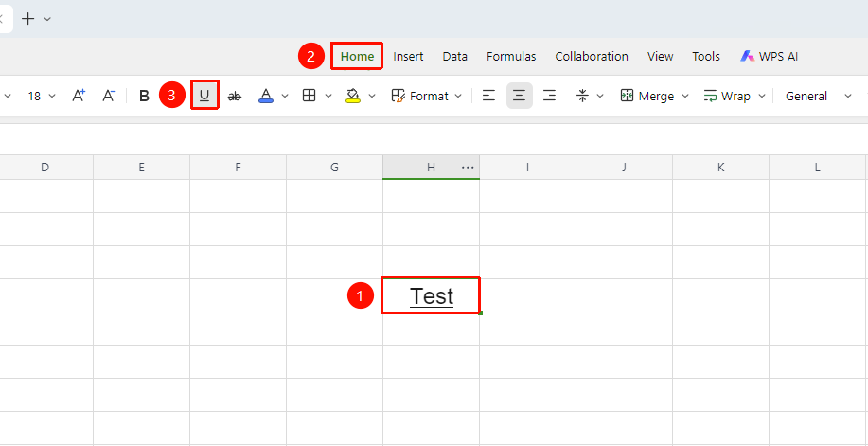This screenshot has width=868, height=446.
Task: Expand the vertical alignment dropdown arrow
Action: click(x=600, y=96)
